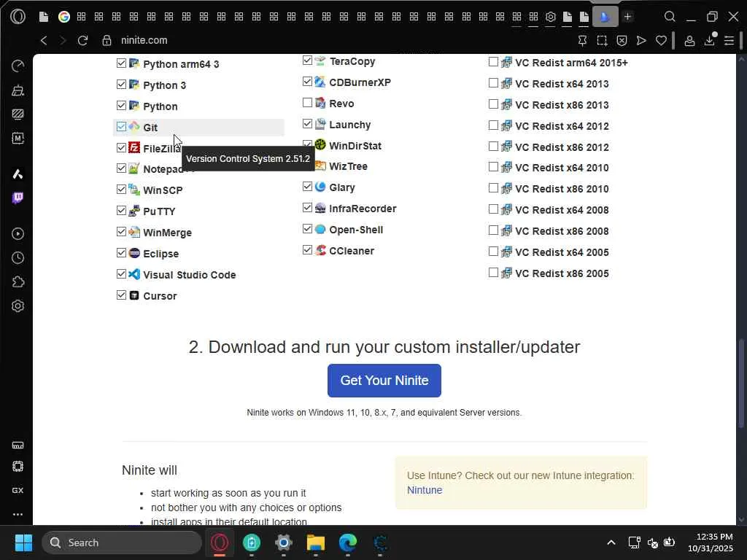
Task: Open the Windows Start menu
Action: pyautogui.click(x=23, y=542)
